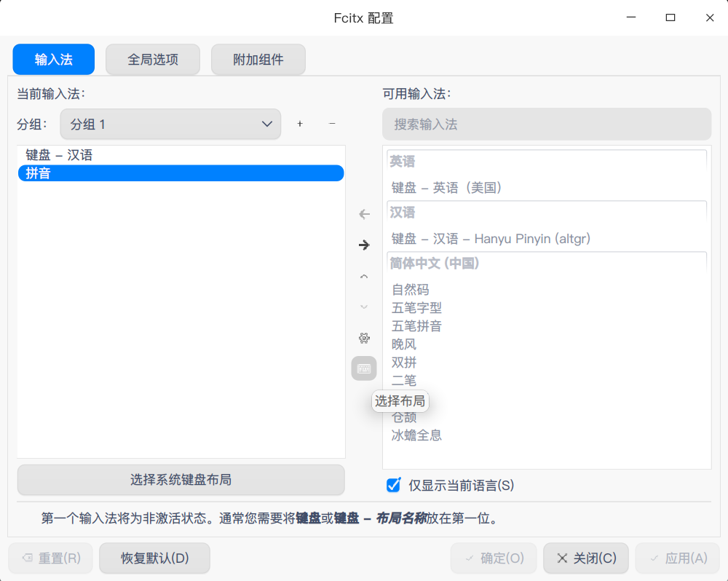This screenshot has height=581, width=728.
Task: Toggle 仅显示当前语言 checkbox
Action: [x=392, y=485]
